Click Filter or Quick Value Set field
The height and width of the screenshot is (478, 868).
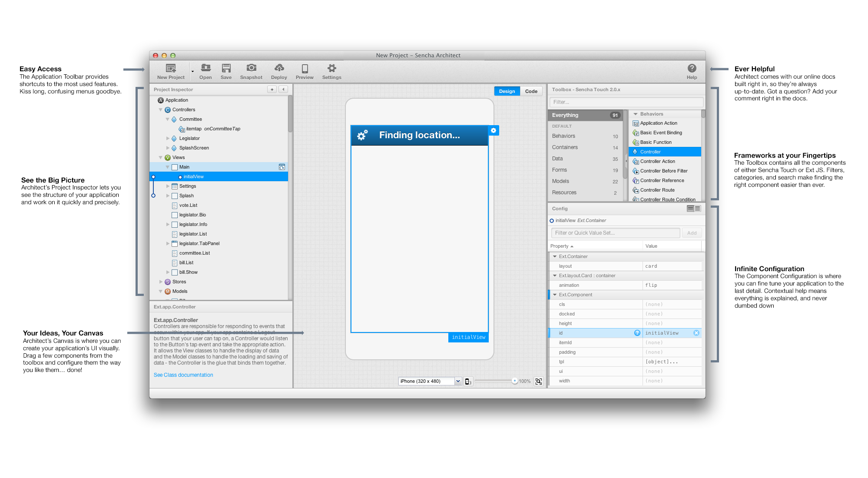pyautogui.click(x=615, y=233)
